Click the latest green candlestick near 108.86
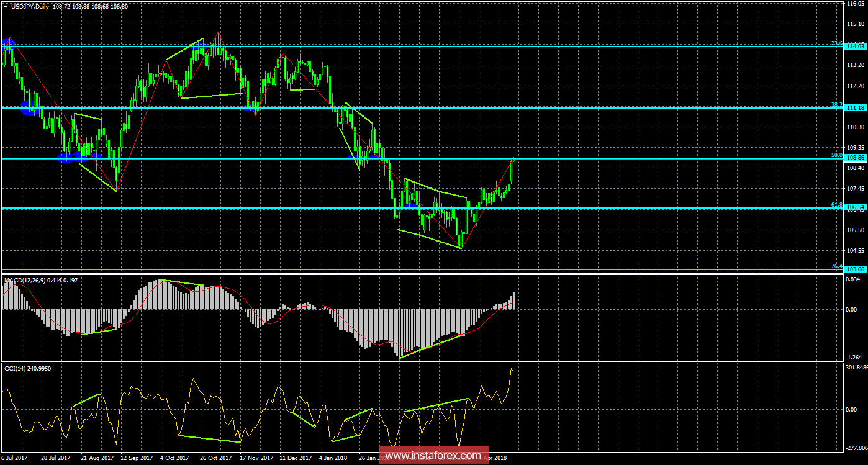The image size is (868, 465). tap(513, 161)
